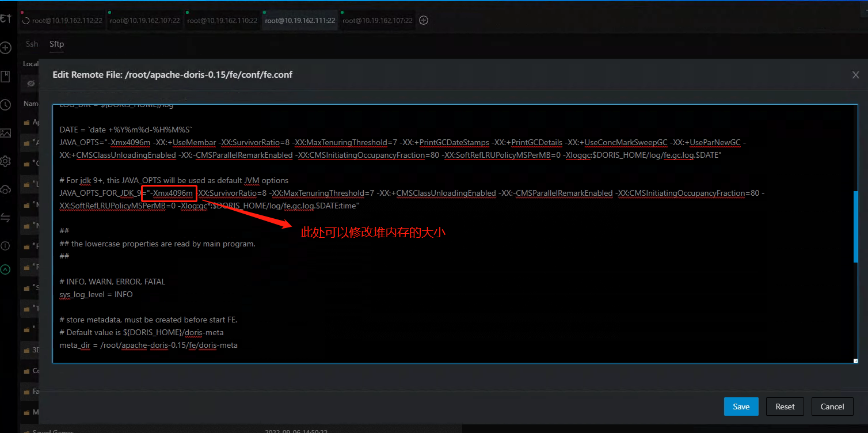Reset the file editor contents
868x433 pixels.
pyautogui.click(x=785, y=407)
